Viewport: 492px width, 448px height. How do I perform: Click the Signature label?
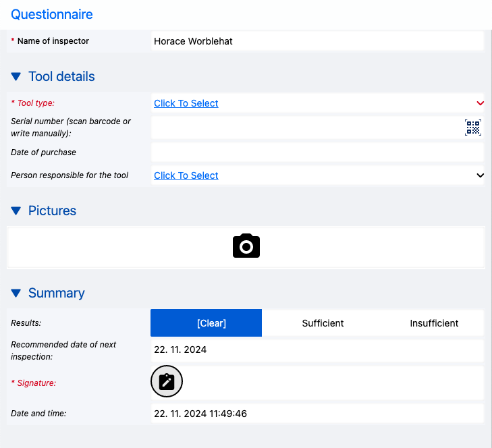[34, 383]
